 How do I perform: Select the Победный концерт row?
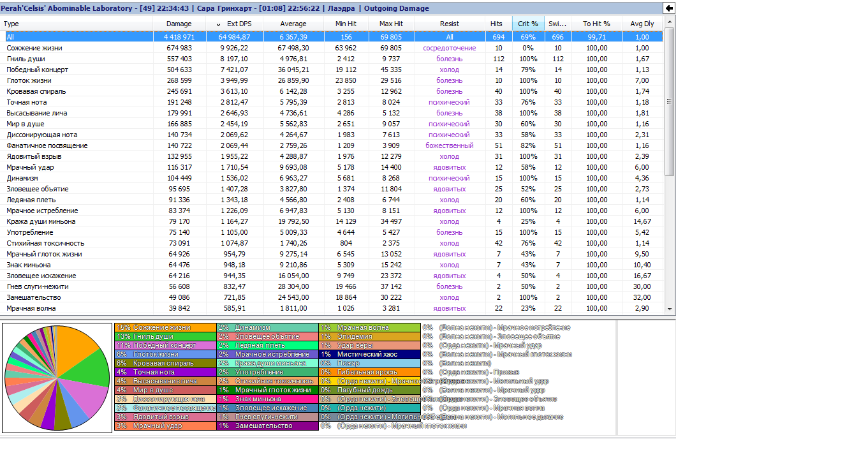click(332, 70)
